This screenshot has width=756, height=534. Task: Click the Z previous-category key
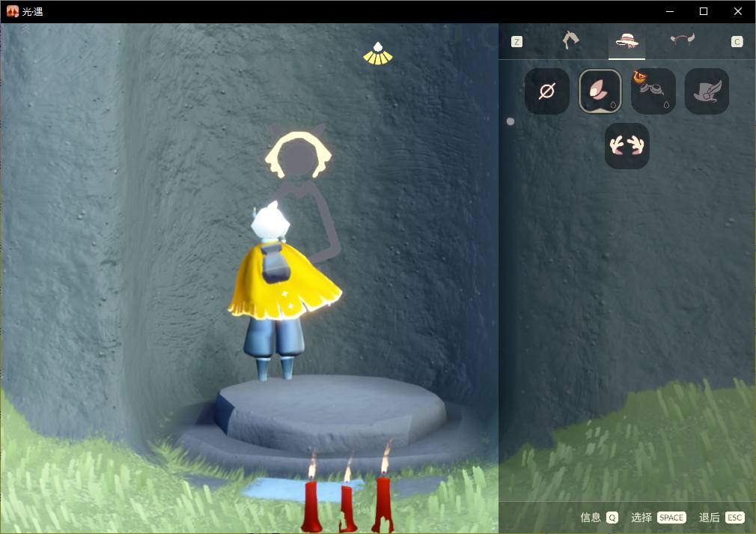(x=516, y=41)
